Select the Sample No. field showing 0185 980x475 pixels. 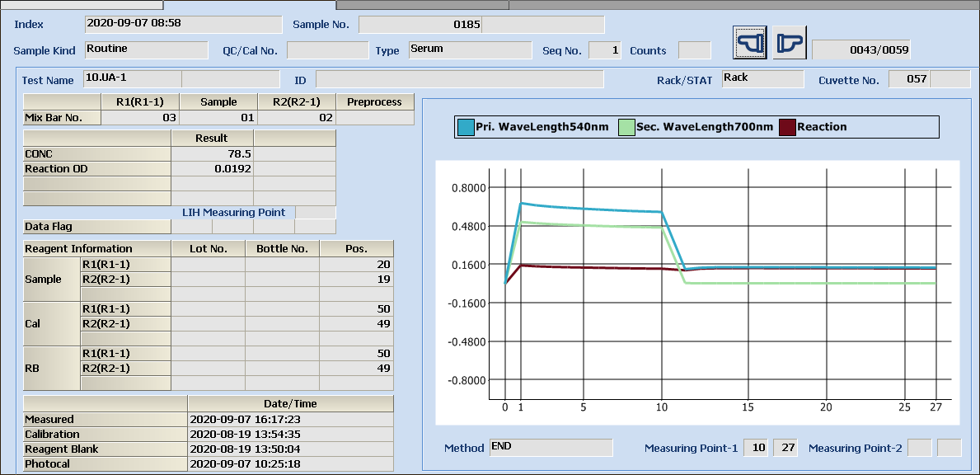420,25
